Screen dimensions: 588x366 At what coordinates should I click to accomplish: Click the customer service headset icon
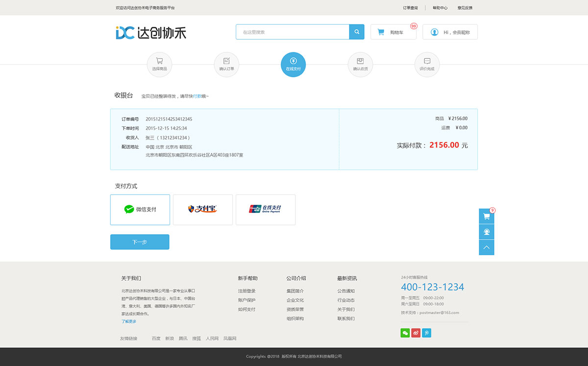[x=486, y=231]
